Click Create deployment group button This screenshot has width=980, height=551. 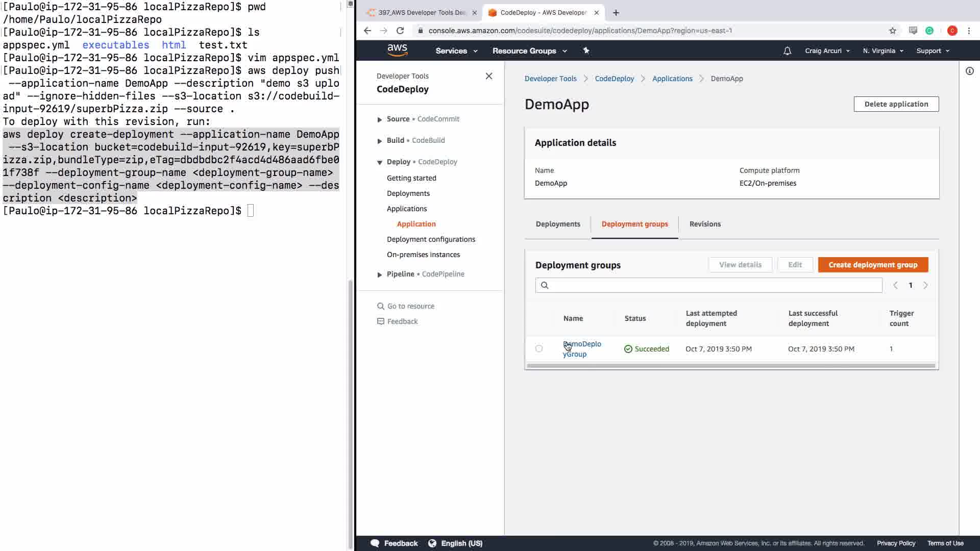tap(872, 265)
